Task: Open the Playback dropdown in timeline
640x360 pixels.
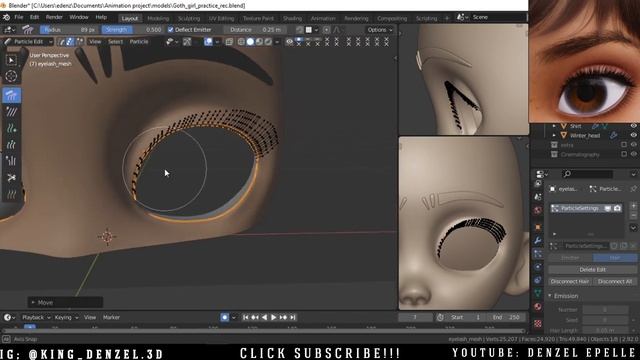Action: [36, 317]
